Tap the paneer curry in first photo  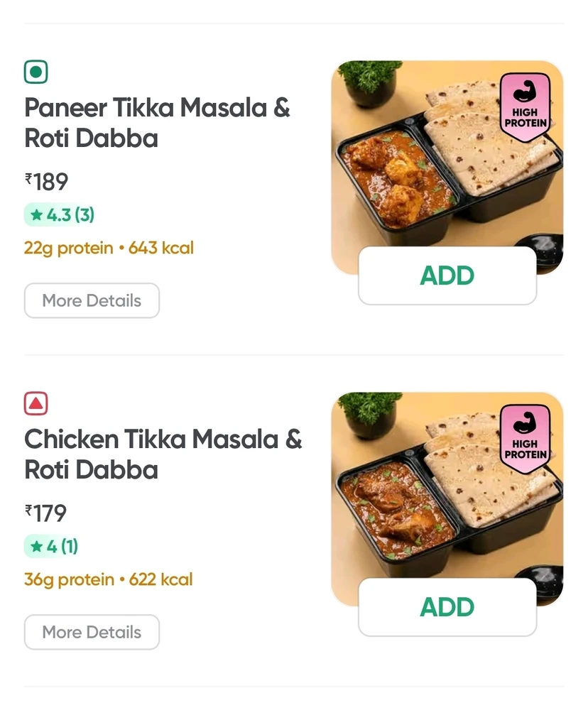pos(394,177)
